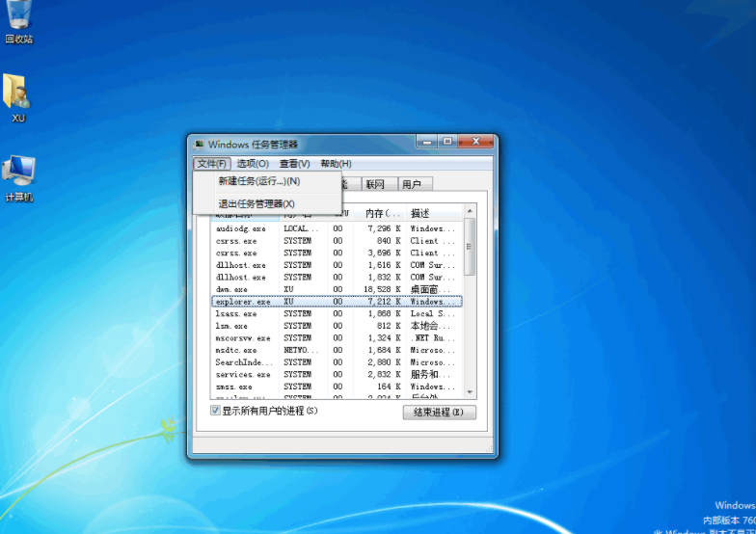Select dllhost.exe row using 1,616 K
Viewport: 756px width, 534px height.
(x=337, y=265)
